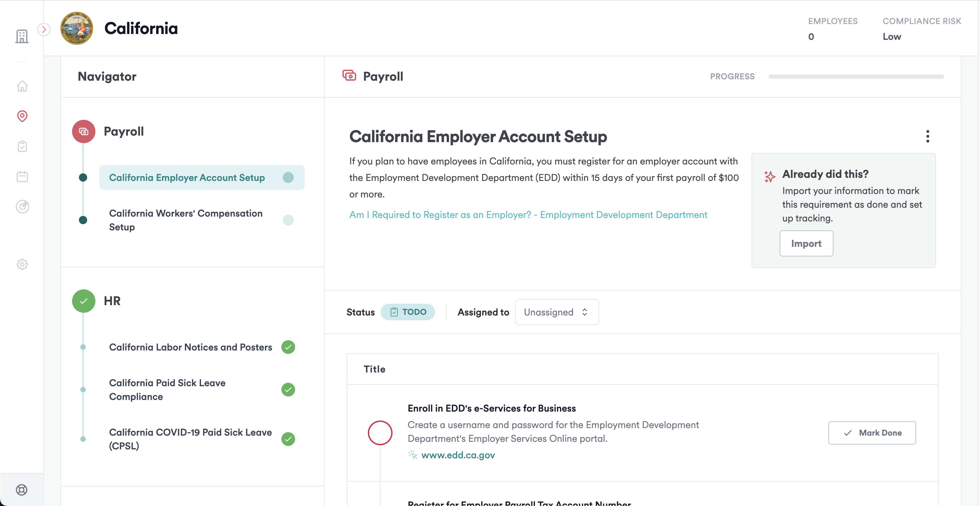This screenshot has width=980, height=506.
Task: Click the Import button
Action: [x=806, y=243]
